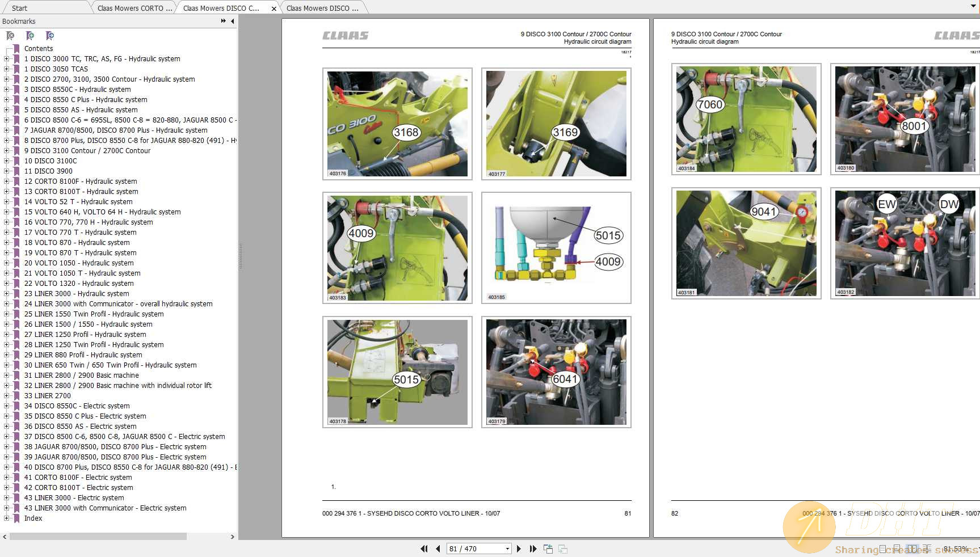The height and width of the screenshot is (557, 980).
Task: Open the tab list dropdown arrow
Action: pos(974,6)
